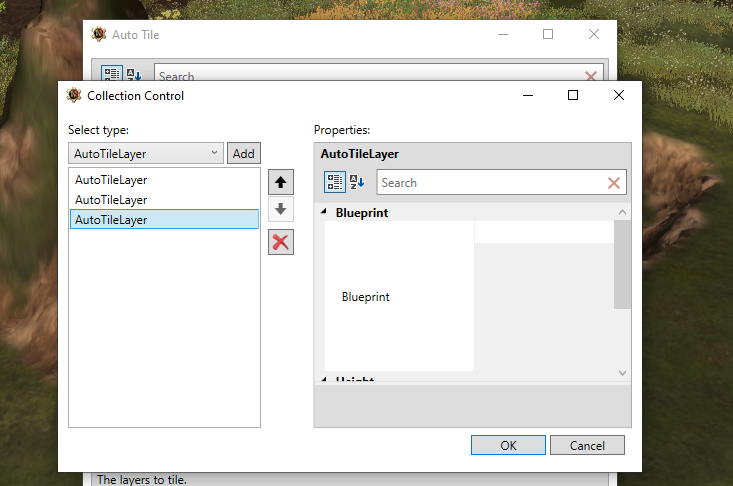The height and width of the screenshot is (486, 733).
Task: Select the second AutoTileLayer list item
Action: (x=164, y=200)
